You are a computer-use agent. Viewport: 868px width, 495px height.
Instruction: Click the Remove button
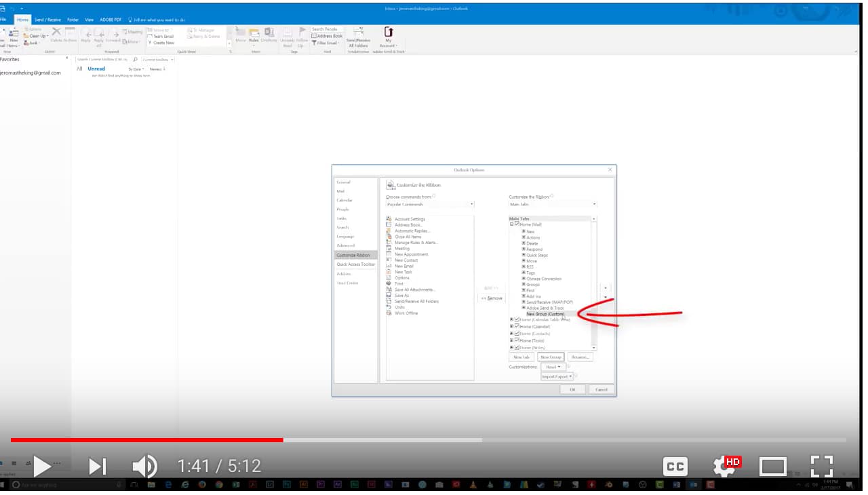tap(491, 298)
